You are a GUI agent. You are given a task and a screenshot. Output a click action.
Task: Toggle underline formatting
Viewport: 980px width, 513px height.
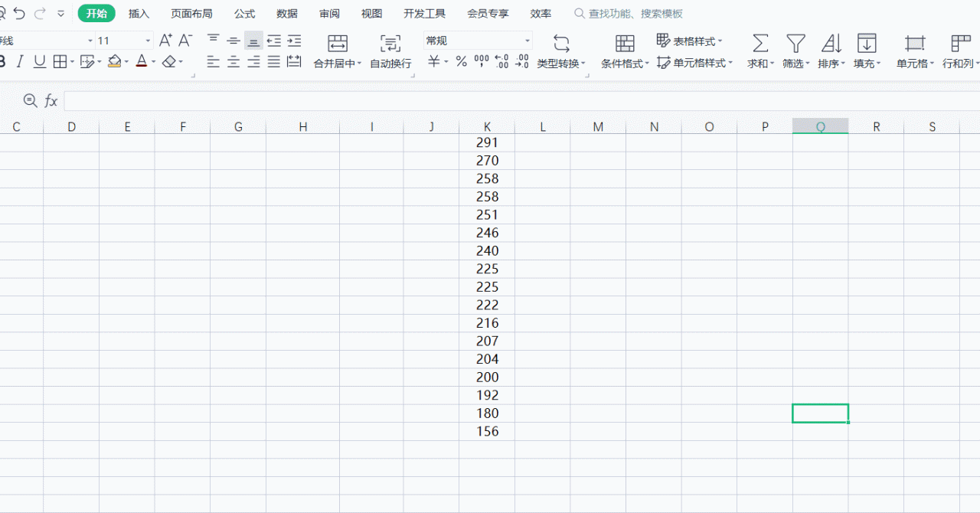[40, 62]
